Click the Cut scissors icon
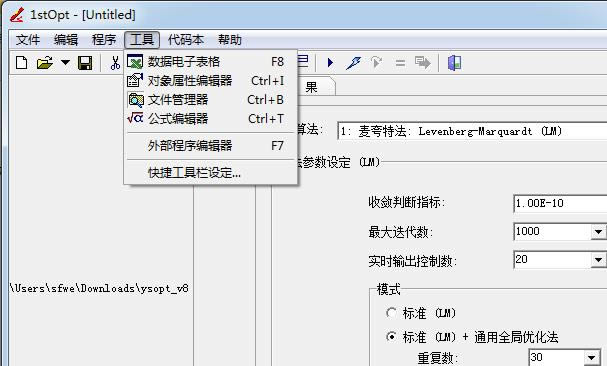Viewport: 607px width, 366px height. (115, 63)
